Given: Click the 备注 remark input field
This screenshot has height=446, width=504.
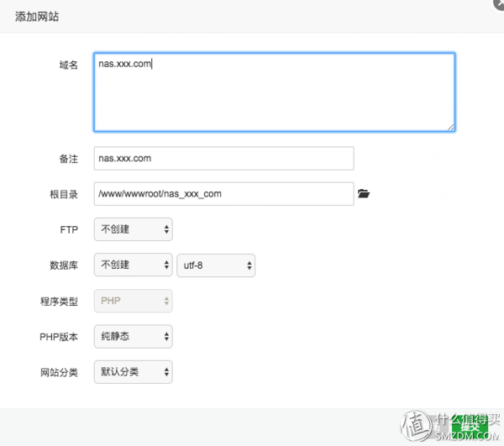Looking at the screenshot, I should tap(224, 159).
